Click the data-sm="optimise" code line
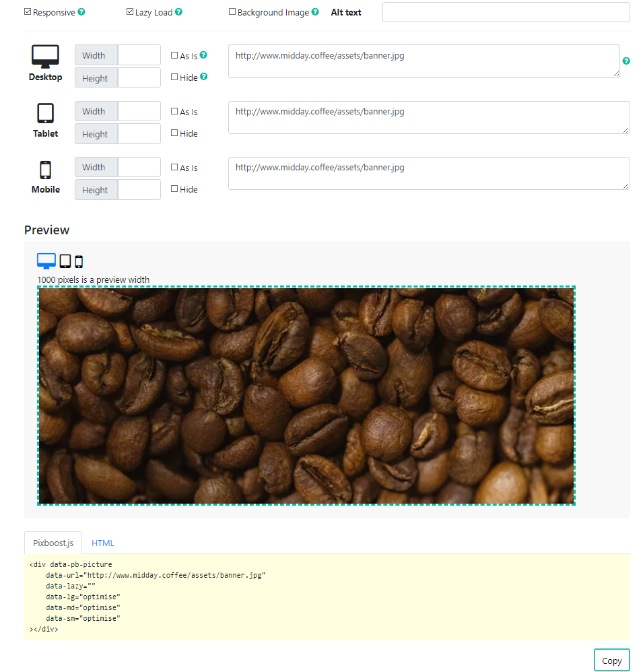This screenshot has height=672, width=643. [x=83, y=618]
